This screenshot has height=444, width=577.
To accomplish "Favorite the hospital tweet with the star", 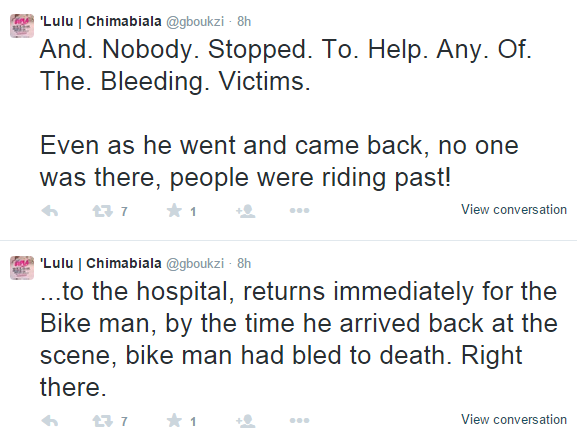I will tap(174, 420).
